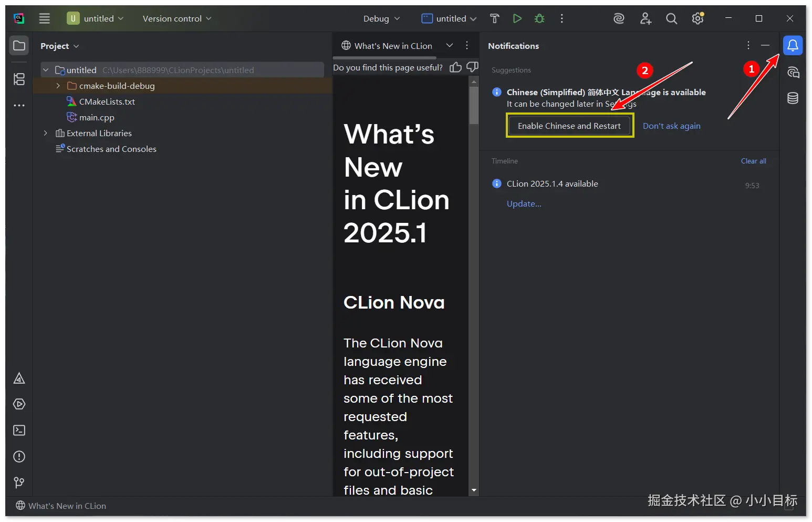Toggle the Notifications bell
The image size is (812, 522).
click(x=793, y=46)
